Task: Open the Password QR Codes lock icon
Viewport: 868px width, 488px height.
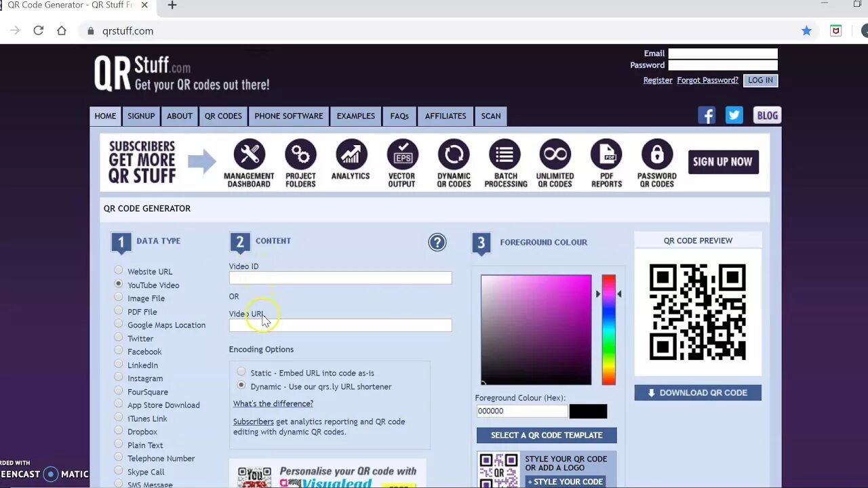Action: 656,155
